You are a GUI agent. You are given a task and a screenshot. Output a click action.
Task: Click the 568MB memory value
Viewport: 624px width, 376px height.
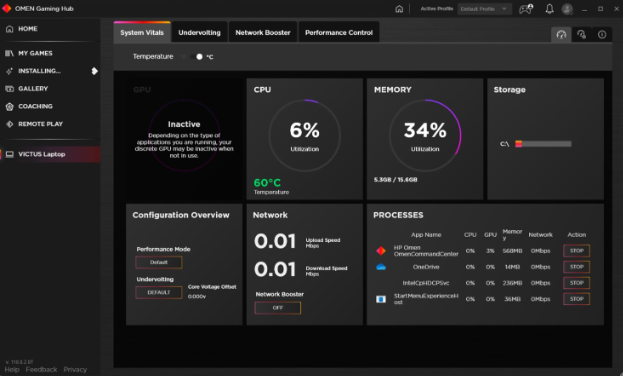point(512,251)
